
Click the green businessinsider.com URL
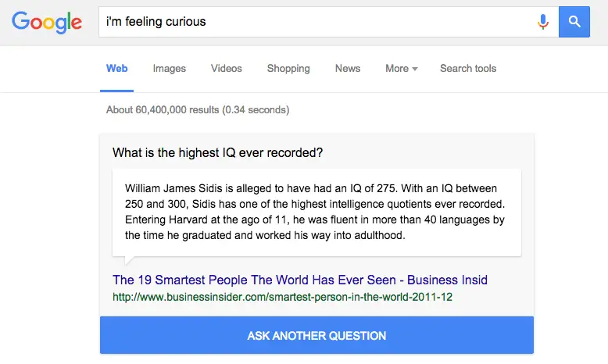tap(282, 298)
